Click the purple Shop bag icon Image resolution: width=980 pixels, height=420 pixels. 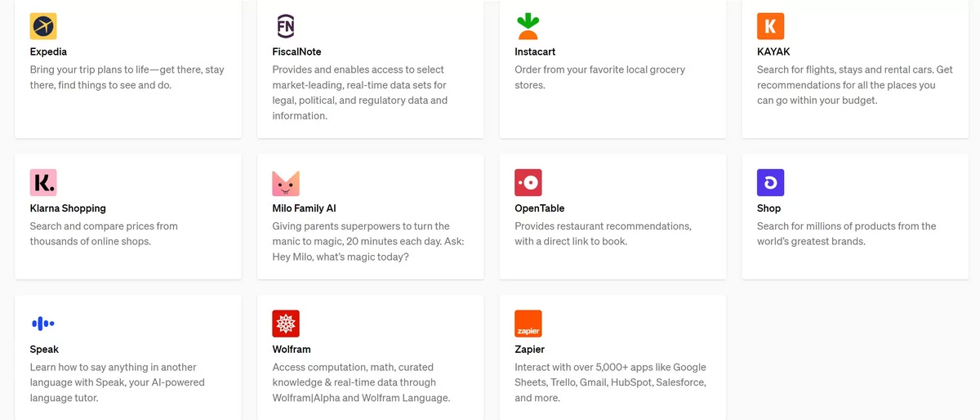[770, 183]
